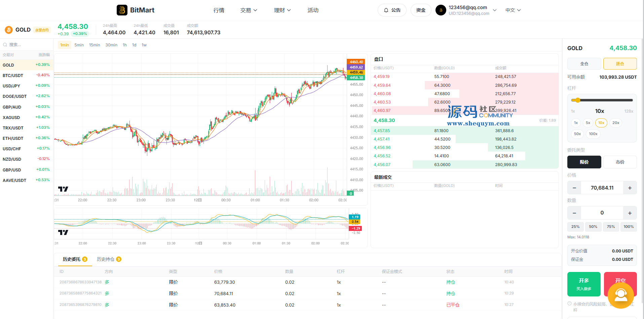Open the 资金 button
The height and width of the screenshot is (319, 644).
pyautogui.click(x=421, y=10)
